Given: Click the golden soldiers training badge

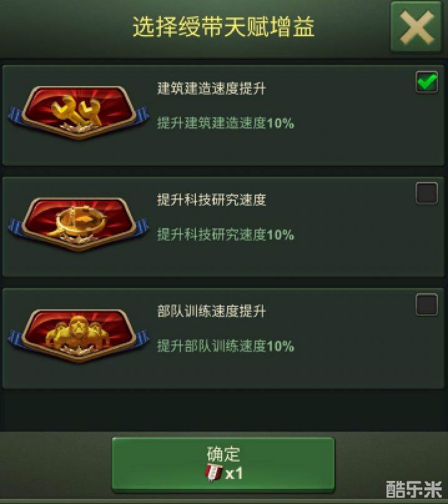Looking at the screenshot, I should pyautogui.click(x=79, y=336).
